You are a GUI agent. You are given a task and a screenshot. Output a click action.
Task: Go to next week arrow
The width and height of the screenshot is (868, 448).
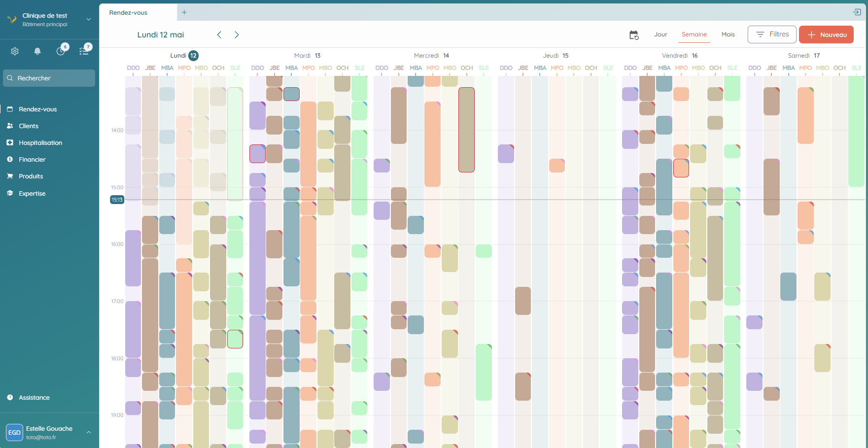(x=237, y=34)
